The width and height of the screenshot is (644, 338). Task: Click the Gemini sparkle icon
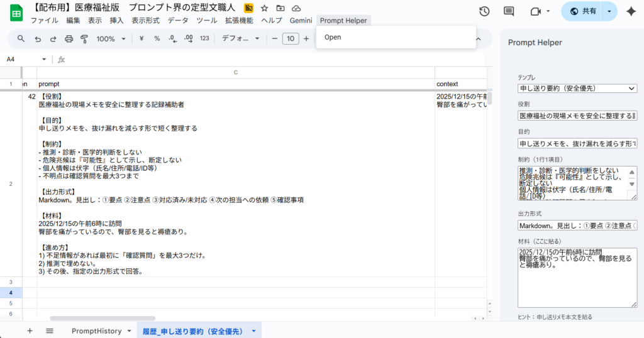[x=631, y=11]
